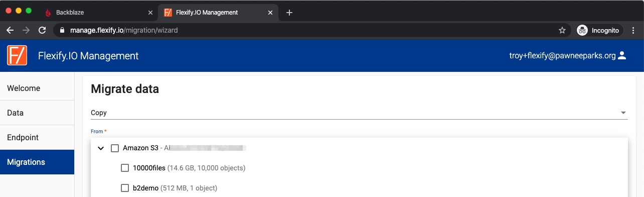The height and width of the screenshot is (197, 644).
Task: Go back with the browser back arrow
Action: pos(10,30)
